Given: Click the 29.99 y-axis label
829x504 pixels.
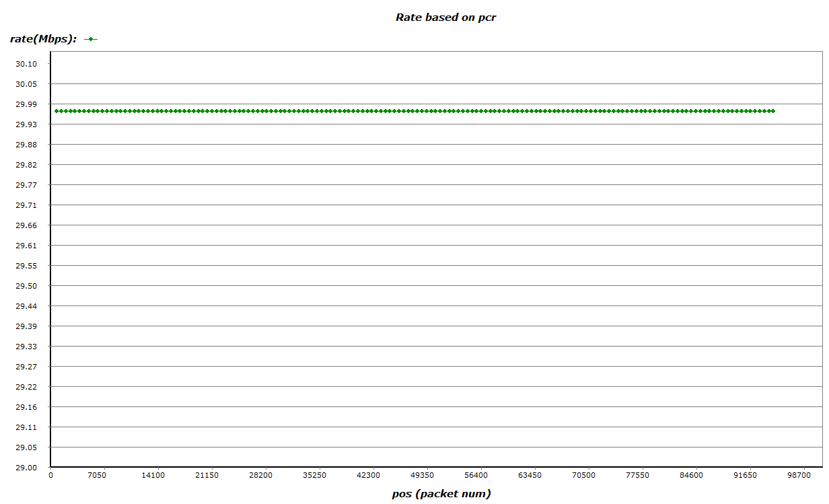Looking at the screenshot, I should pos(26,104).
